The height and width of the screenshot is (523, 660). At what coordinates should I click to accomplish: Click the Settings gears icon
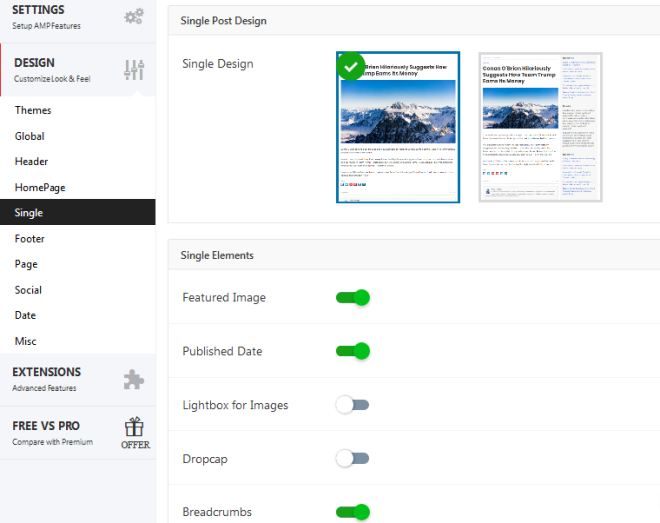pos(134,16)
